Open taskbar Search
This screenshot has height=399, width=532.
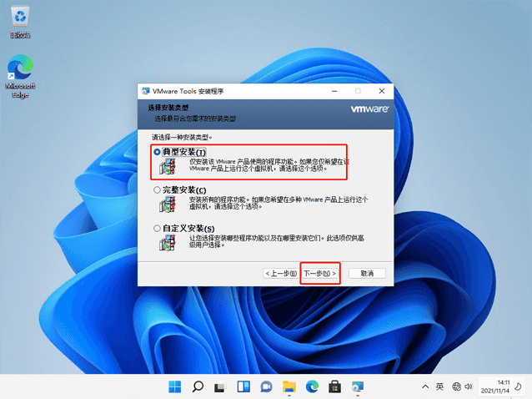click(198, 386)
